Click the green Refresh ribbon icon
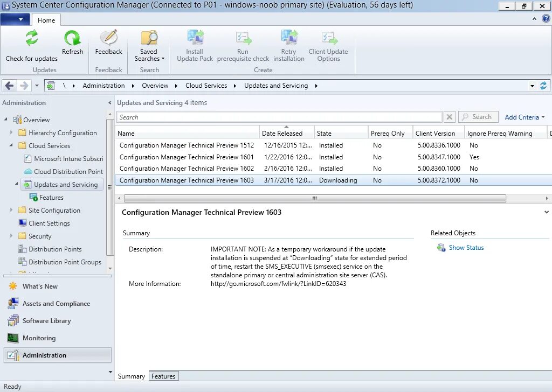The height and width of the screenshot is (392, 552). point(72,38)
